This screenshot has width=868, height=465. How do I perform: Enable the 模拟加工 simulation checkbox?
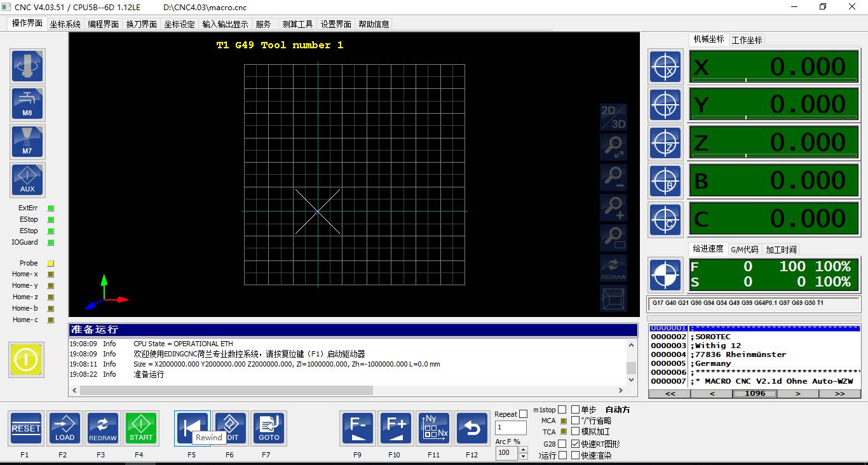pyautogui.click(x=576, y=432)
